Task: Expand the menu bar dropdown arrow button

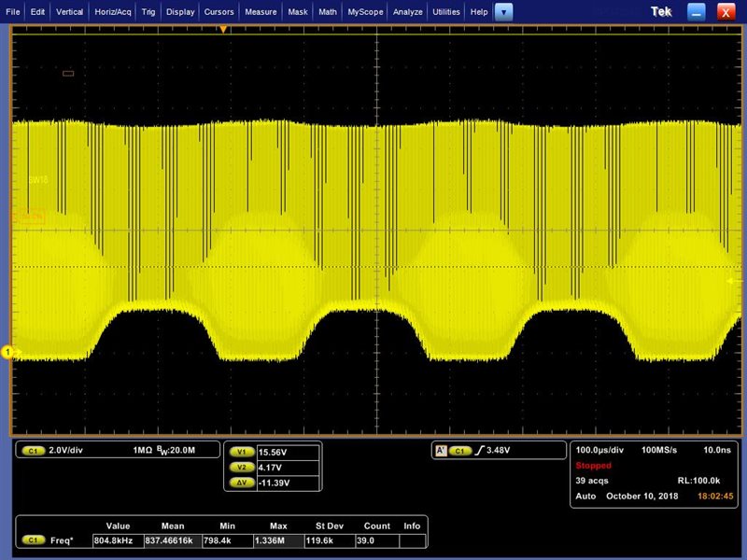Action: [503, 12]
